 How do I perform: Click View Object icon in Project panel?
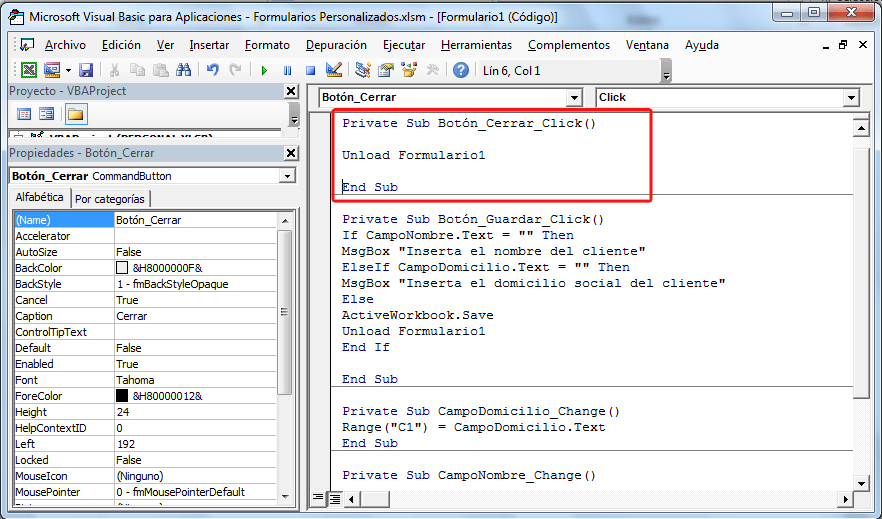pyautogui.click(x=47, y=114)
